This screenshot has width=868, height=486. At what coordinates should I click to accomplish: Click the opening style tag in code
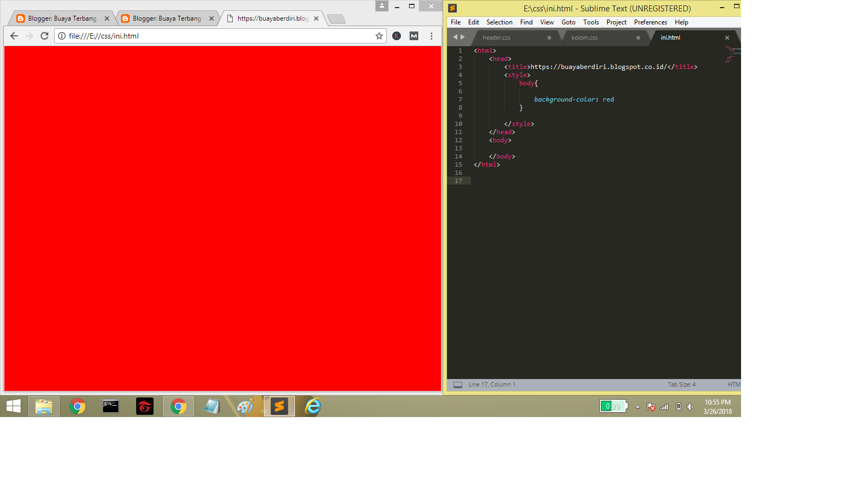point(517,75)
